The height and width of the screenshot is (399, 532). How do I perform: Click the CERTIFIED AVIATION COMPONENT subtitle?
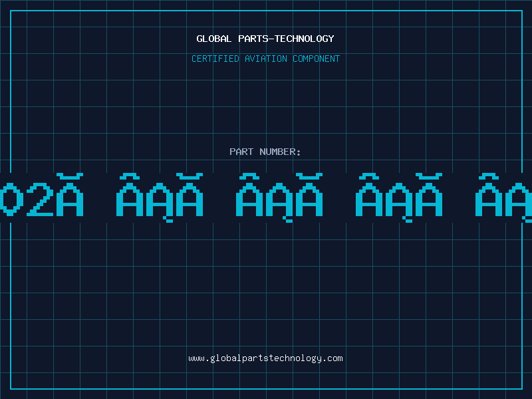265,59
